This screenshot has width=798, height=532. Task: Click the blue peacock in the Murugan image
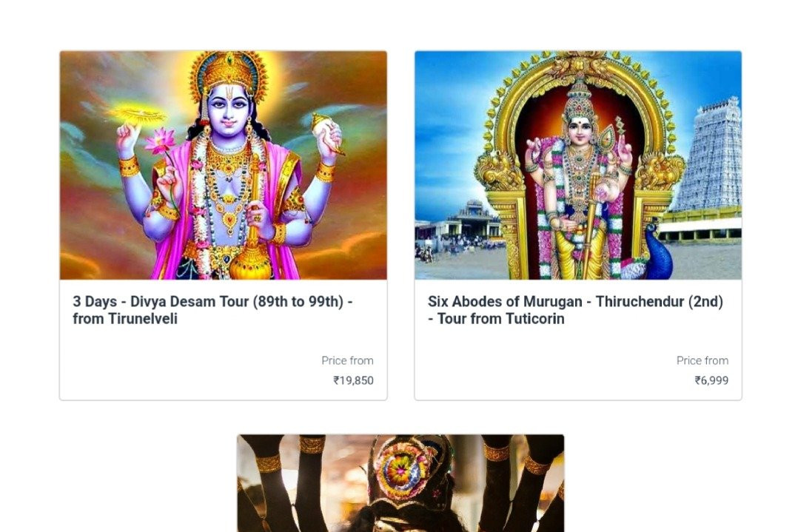(659, 252)
